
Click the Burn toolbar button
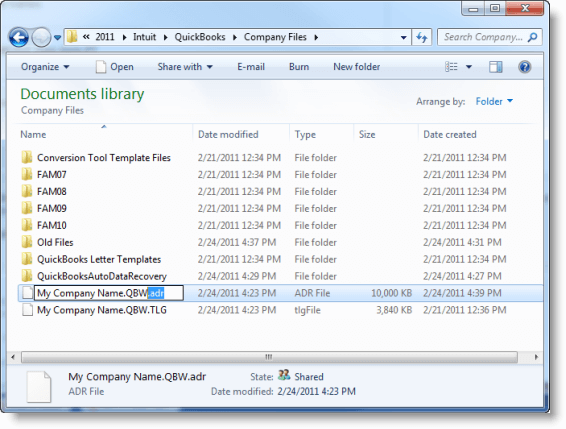pyautogui.click(x=299, y=67)
